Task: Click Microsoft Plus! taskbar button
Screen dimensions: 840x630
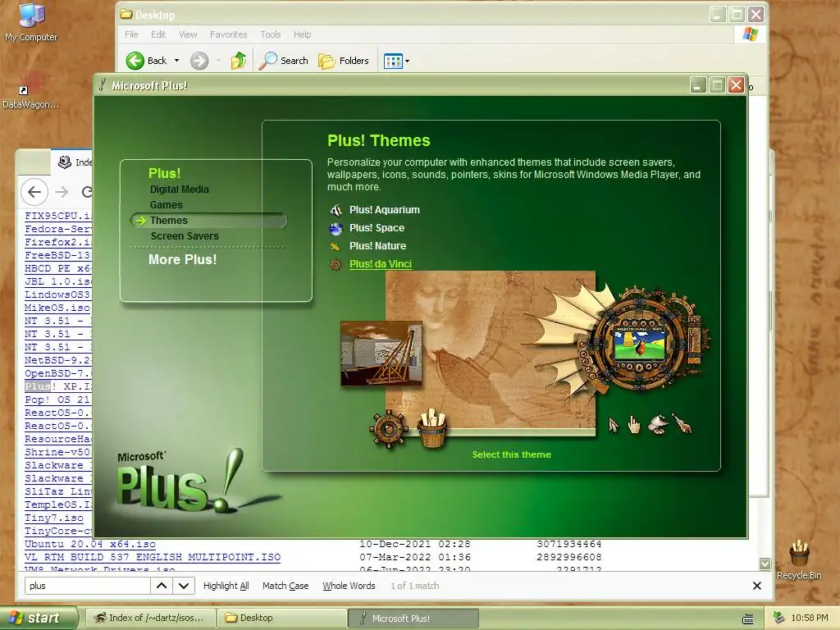Action: point(413,619)
